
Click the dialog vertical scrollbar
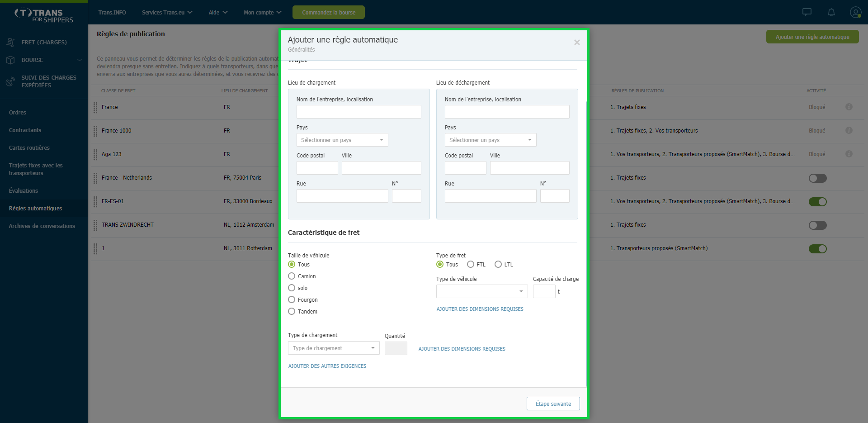587,244
